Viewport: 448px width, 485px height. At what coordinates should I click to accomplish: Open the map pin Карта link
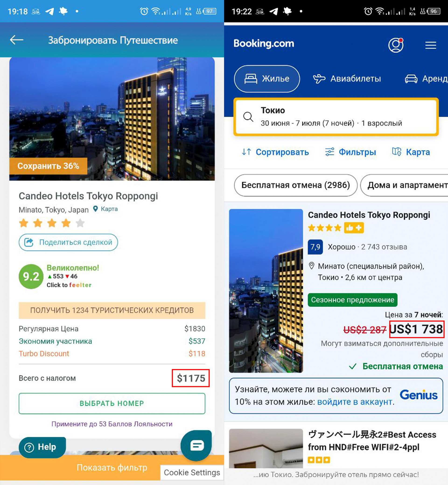pyautogui.click(x=105, y=209)
